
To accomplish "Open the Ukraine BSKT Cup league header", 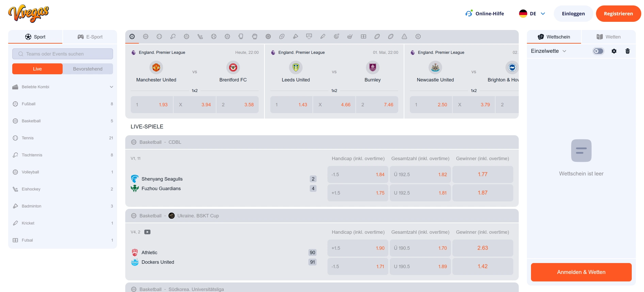I will click(x=322, y=216).
